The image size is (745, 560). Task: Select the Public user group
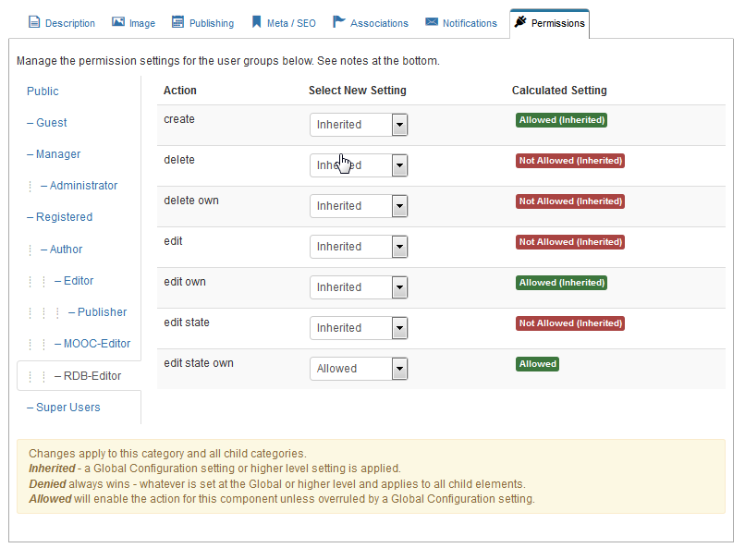pyautogui.click(x=43, y=91)
